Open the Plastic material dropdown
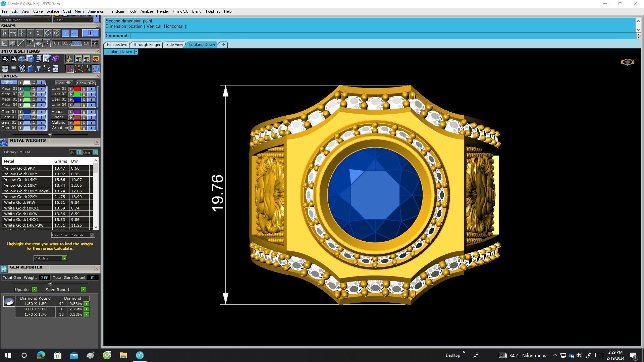This screenshot has height=362, width=644. (x=72, y=20)
